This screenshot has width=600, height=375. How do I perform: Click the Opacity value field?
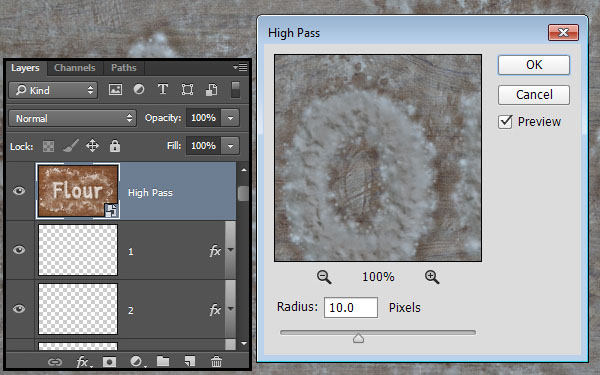click(204, 118)
